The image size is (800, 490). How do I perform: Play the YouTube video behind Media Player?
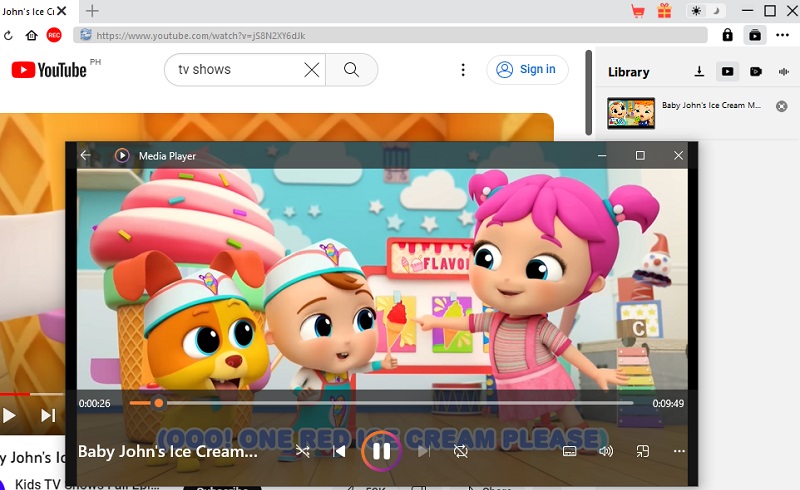[x=8, y=415]
